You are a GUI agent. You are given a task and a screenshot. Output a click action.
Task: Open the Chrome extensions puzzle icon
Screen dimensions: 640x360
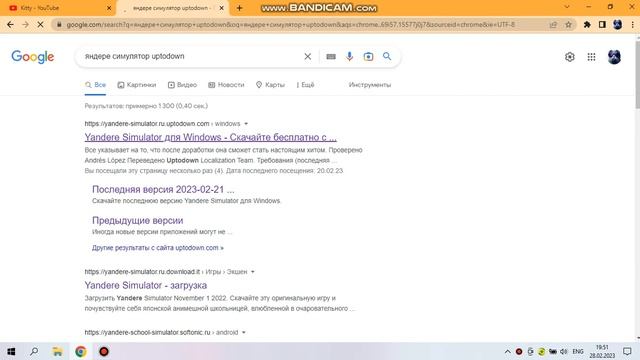click(x=587, y=24)
